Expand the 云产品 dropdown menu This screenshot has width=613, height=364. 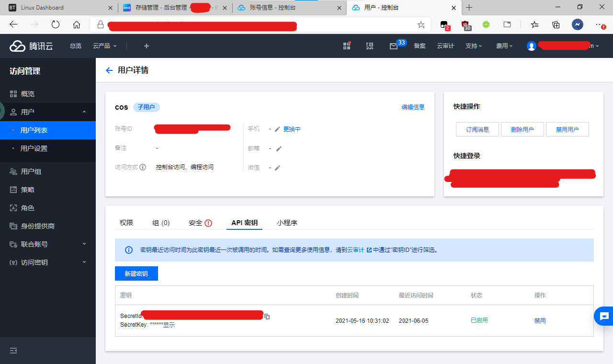104,46
